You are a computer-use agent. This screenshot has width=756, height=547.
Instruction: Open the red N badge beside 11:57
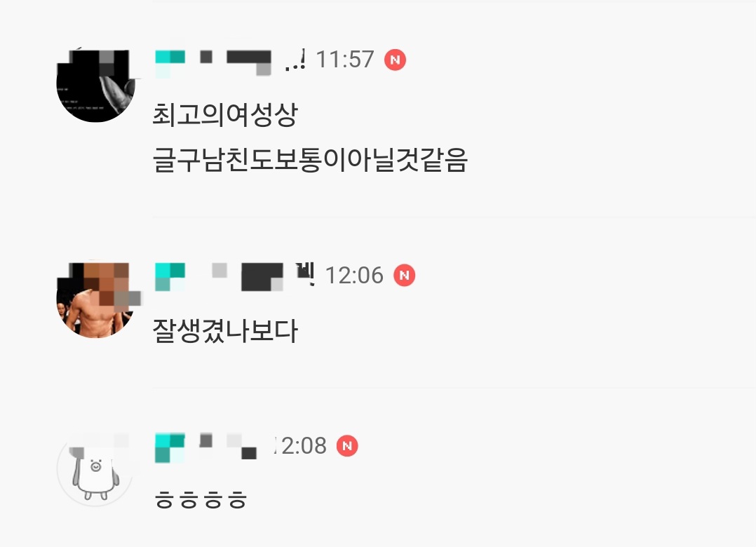[x=395, y=60]
